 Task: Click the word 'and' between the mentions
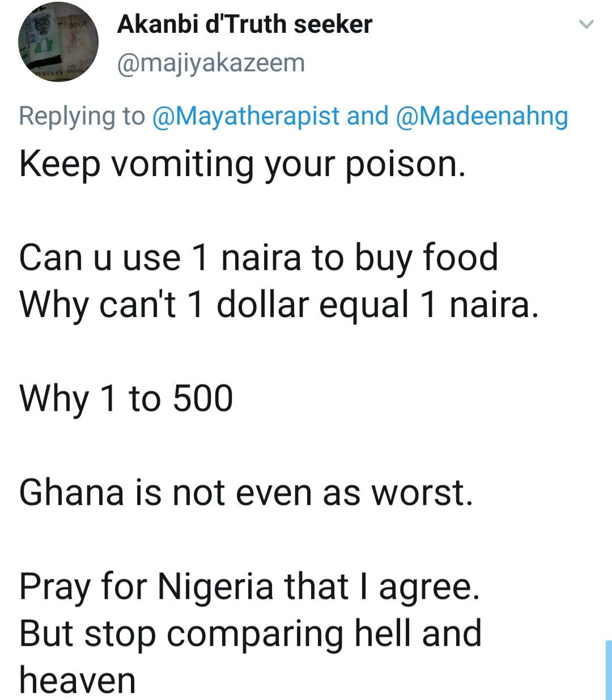(368, 116)
